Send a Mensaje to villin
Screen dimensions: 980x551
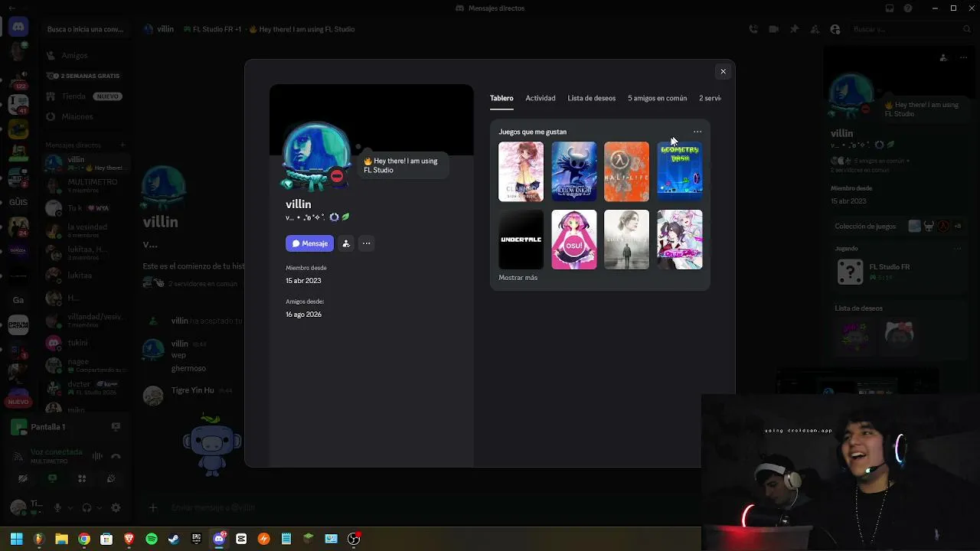[x=309, y=243]
